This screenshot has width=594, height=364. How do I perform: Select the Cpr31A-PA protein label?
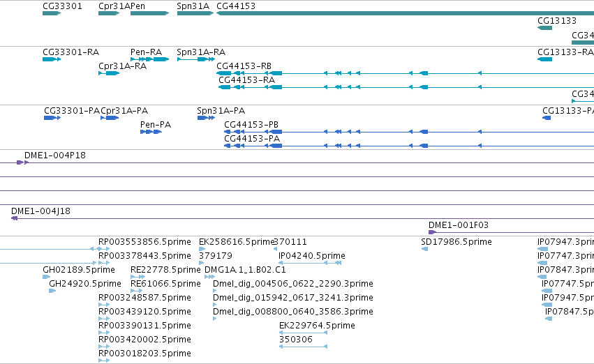[124, 110]
